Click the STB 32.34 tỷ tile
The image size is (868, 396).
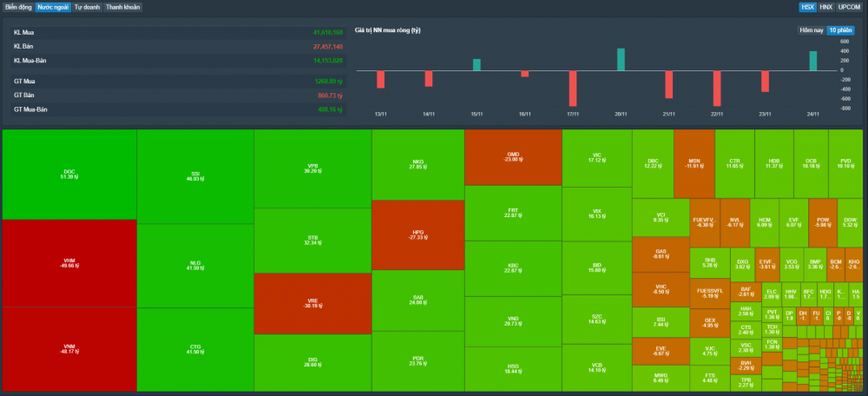tap(312, 241)
